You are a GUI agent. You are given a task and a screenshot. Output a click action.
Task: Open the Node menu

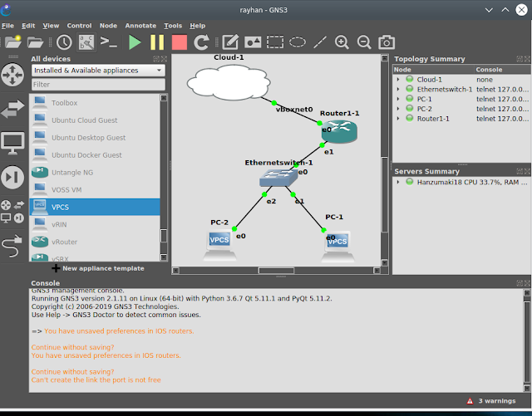(x=108, y=26)
